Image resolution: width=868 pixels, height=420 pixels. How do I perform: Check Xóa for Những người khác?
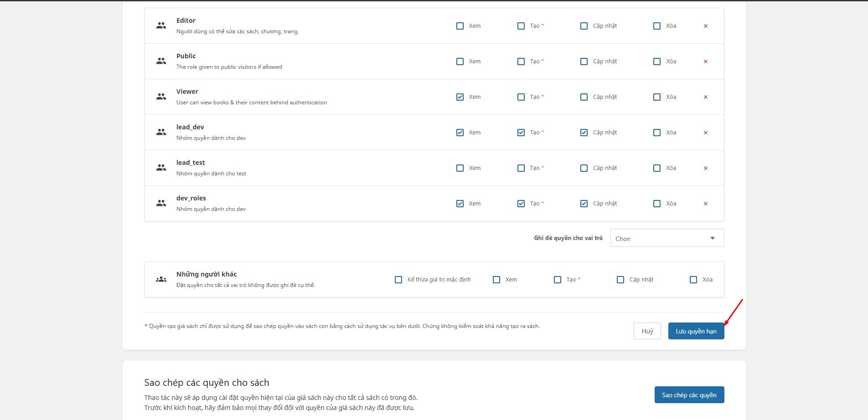pyautogui.click(x=693, y=280)
